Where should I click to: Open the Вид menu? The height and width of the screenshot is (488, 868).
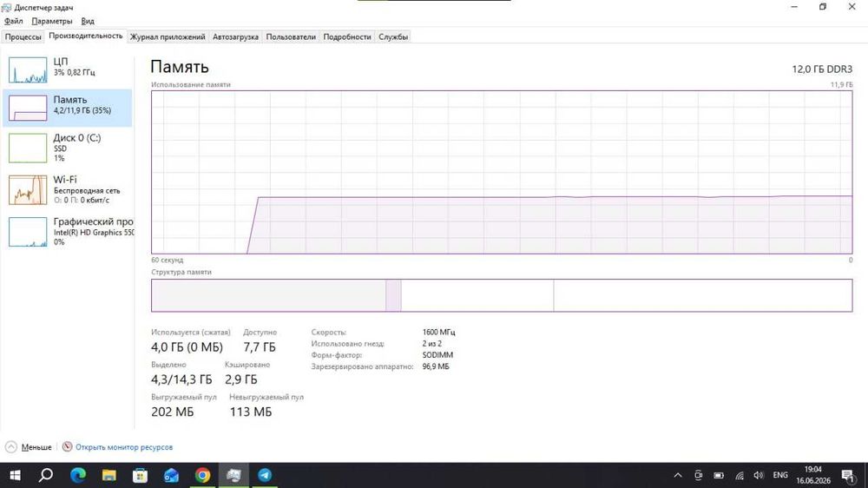(x=88, y=21)
